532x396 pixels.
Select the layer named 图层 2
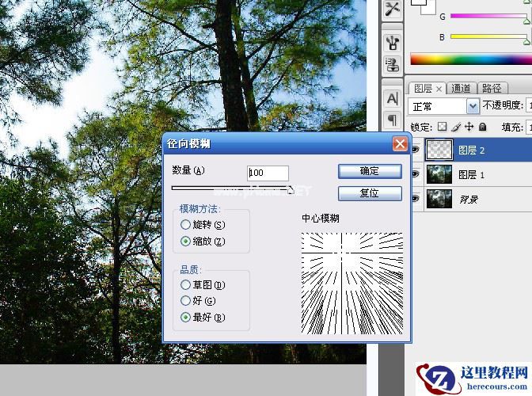[471, 150]
